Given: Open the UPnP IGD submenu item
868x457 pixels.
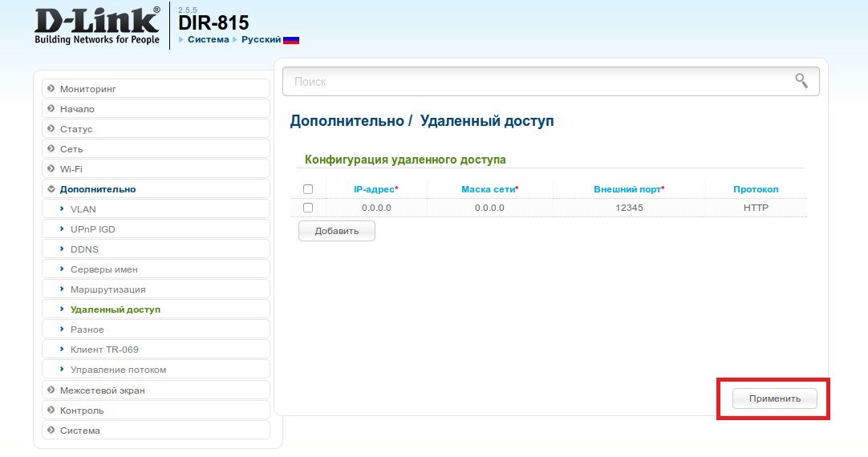Looking at the screenshot, I should click(x=93, y=229).
